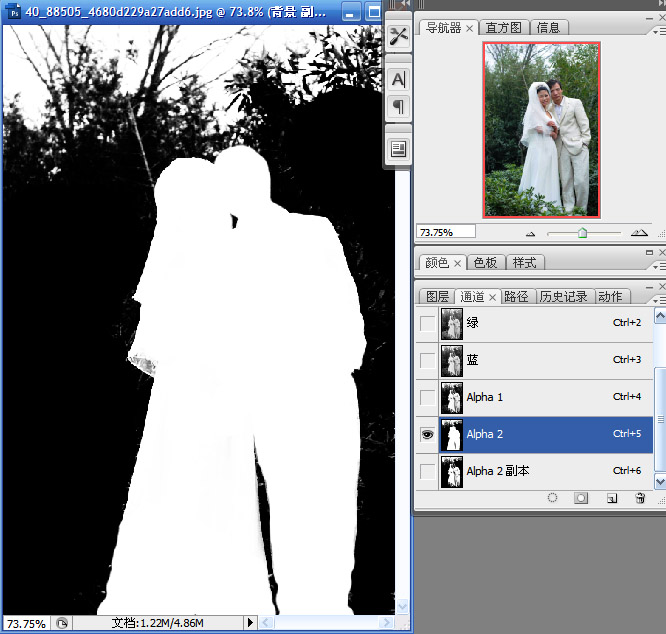Click the Navigator zoom percentage field
This screenshot has height=634, width=666.
[446, 232]
